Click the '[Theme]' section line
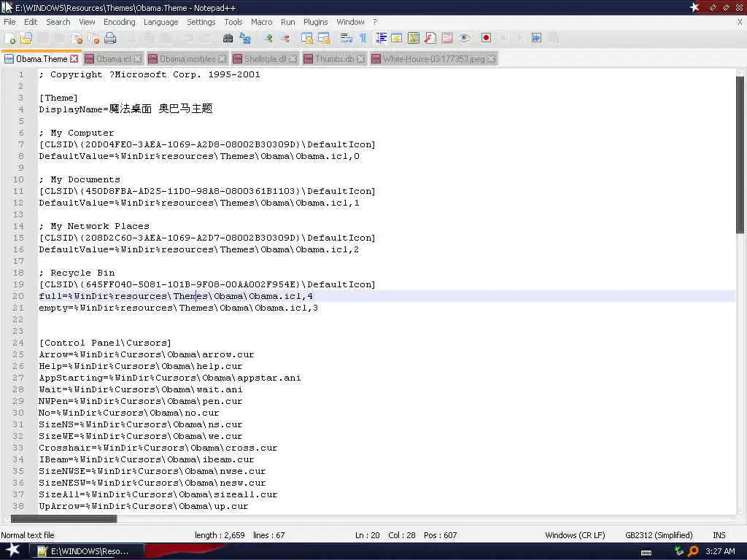 point(58,98)
